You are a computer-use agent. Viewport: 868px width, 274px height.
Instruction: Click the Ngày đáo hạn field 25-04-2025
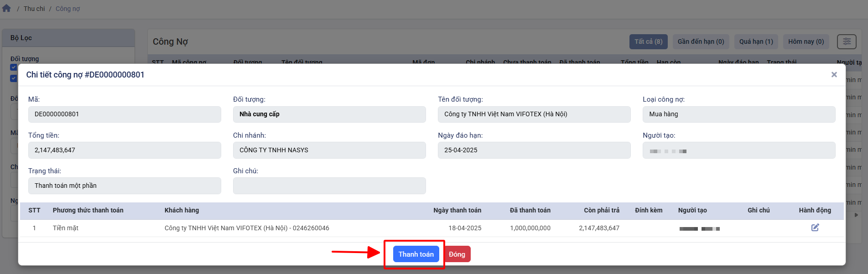[x=534, y=150]
